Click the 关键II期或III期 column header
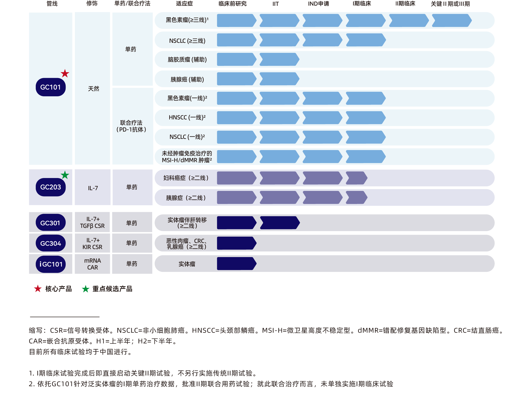This screenshot has width=525, height=420. 450,4
